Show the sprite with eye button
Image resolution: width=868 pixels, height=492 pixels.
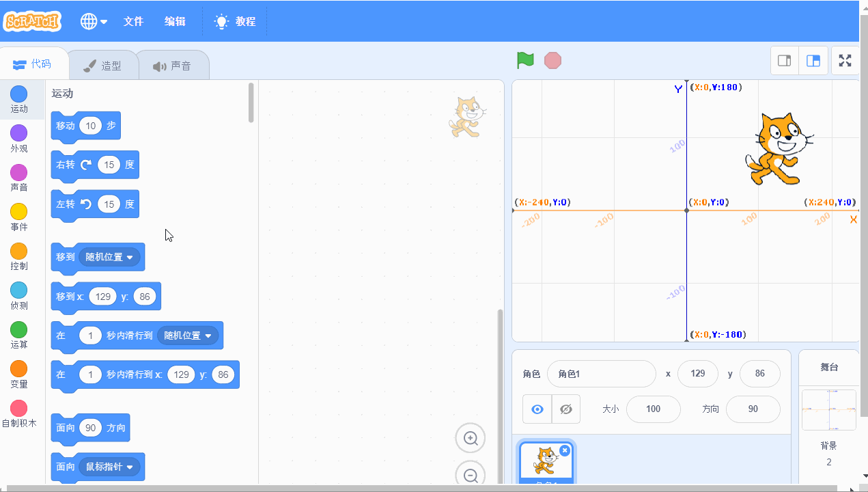click(537, 409)
